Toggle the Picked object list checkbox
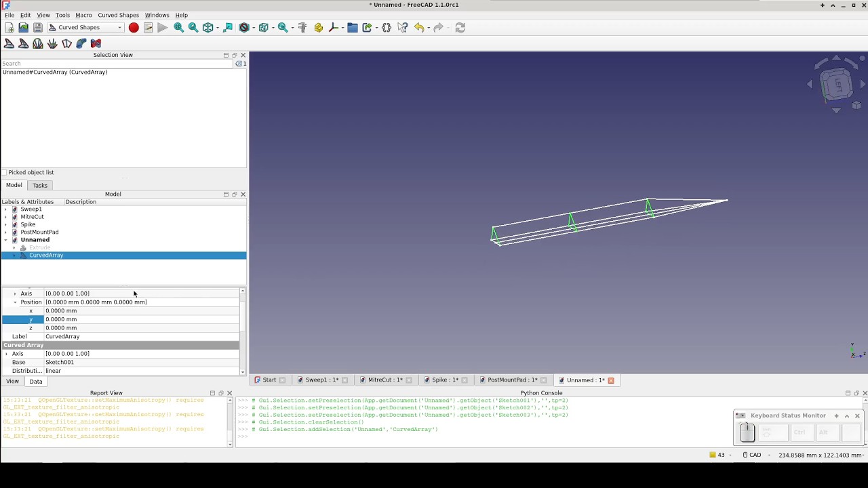868x488 pixels. (x=4, y=173)
